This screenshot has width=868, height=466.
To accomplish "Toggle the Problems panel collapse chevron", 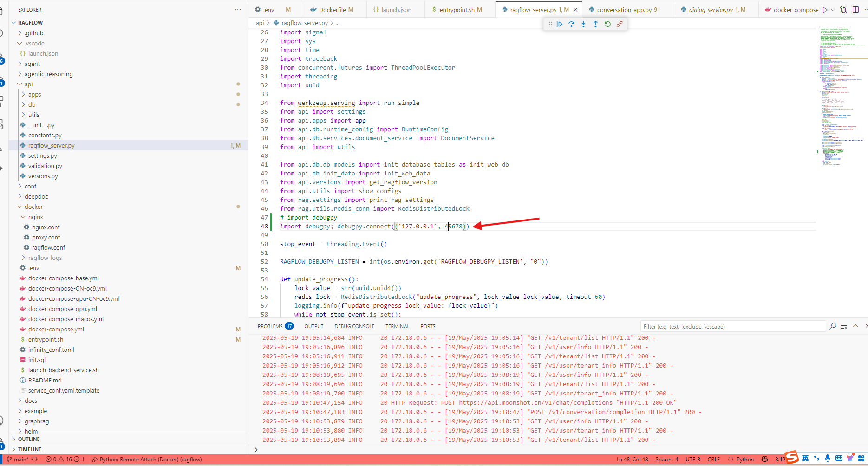I will 855,326.
